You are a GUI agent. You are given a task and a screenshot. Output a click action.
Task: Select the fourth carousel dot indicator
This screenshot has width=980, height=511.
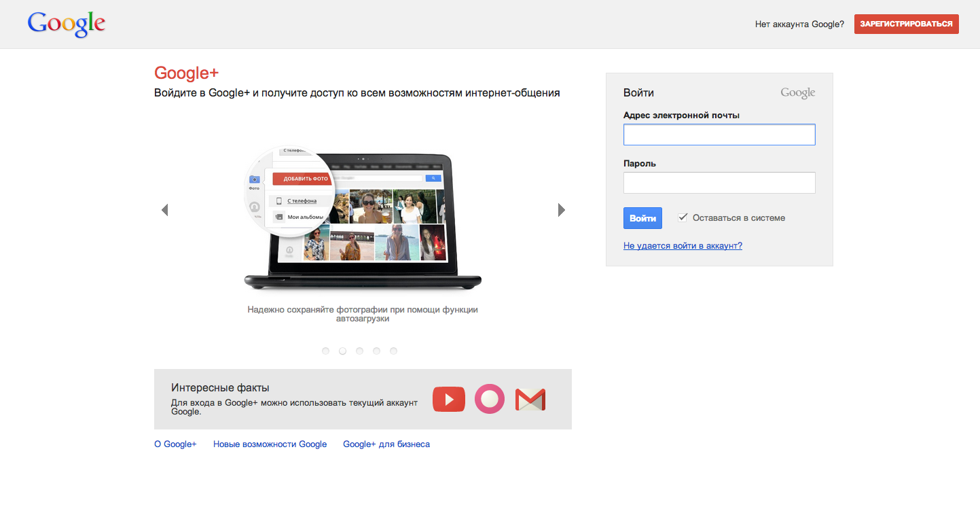pos(376,351)
